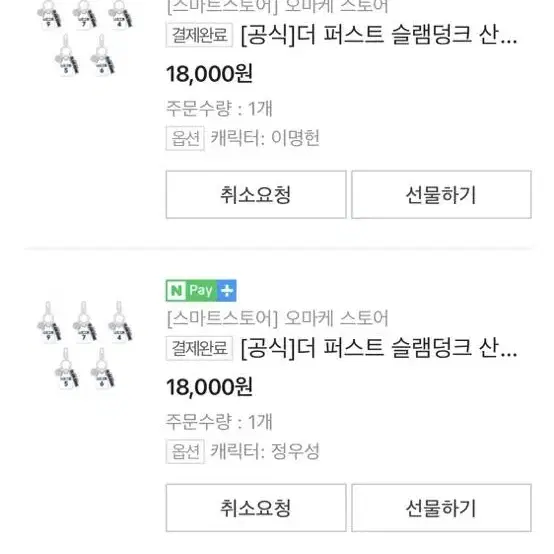Click the 옵션 tag beside 캐릭터: 이명헌

pos(185,138)
